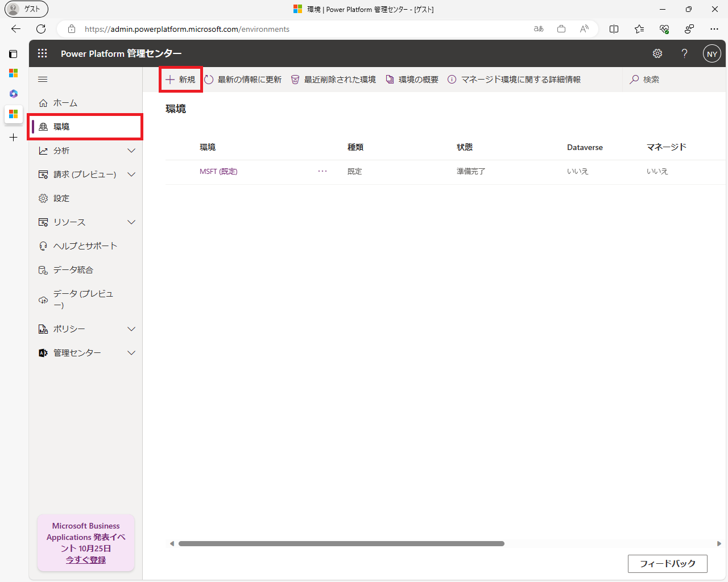Open データ (プレビュー) in navigation

click(85, 300)
